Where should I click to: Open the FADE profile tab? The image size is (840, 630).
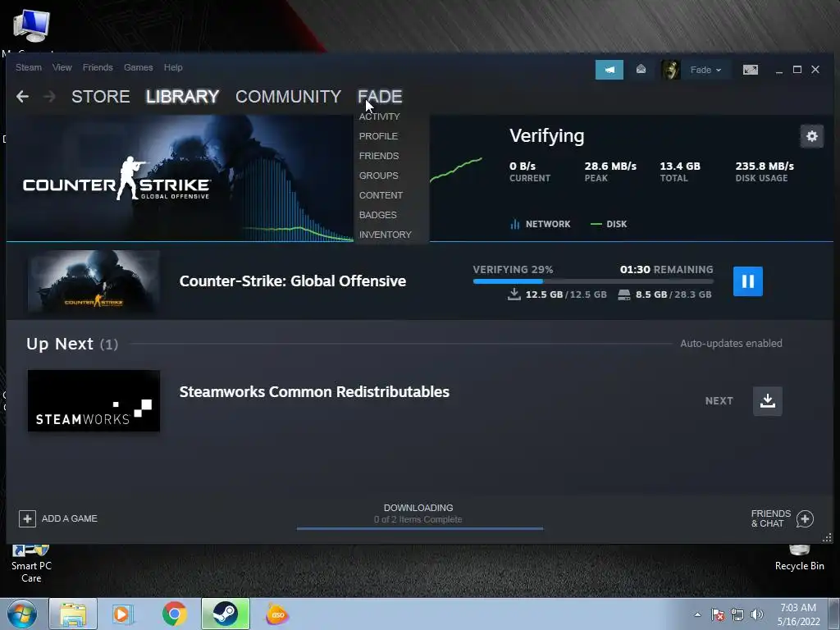pyautogui.click(x=380, y=97)
